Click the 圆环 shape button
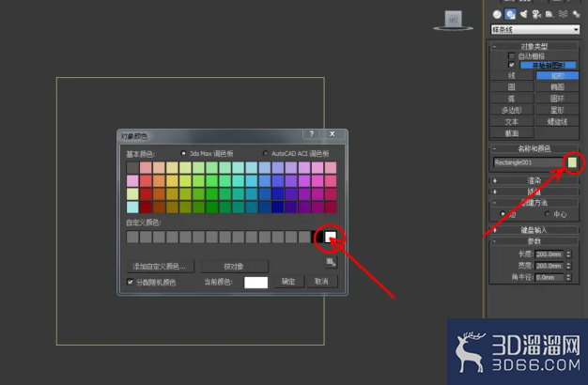Screen dimensions: 588x385 pyautogui.click(x=557, y=99)
